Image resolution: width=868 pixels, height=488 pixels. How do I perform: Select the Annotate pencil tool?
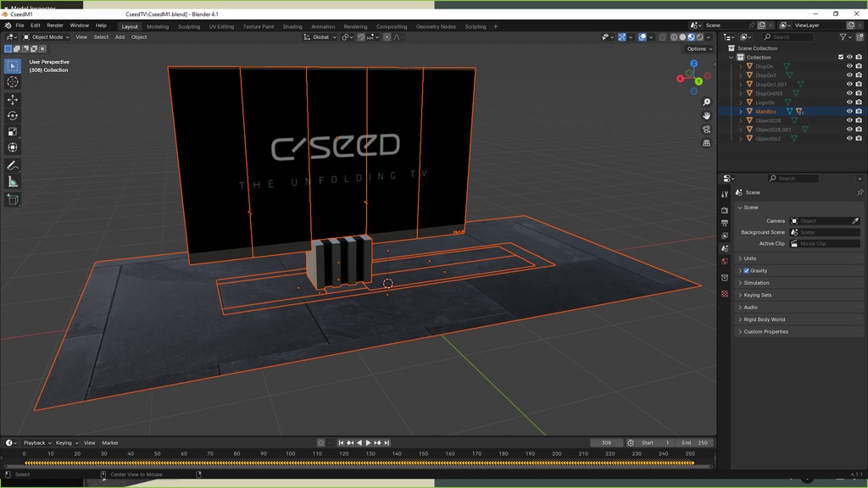13,165
